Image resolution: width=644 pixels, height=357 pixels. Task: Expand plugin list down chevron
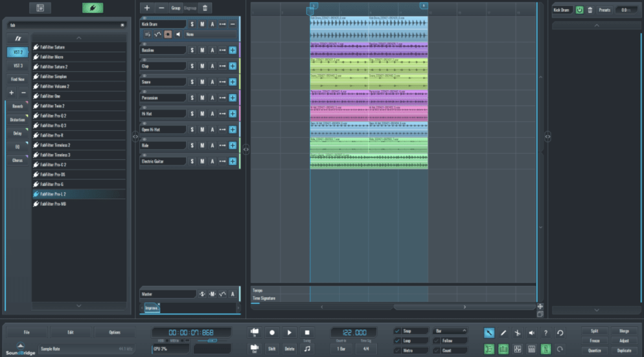pyautogui.click(x=79, y=306)
